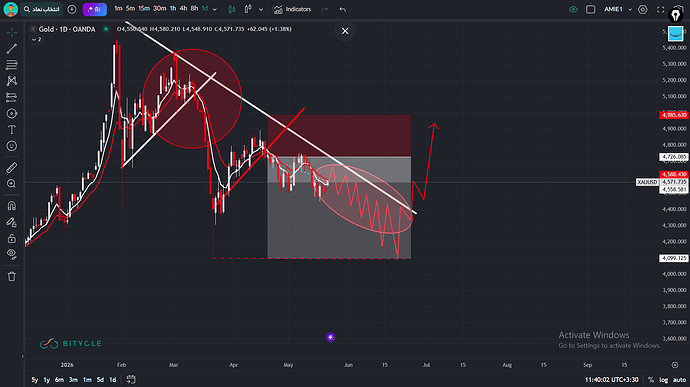This screenshot has width=690, height=387.
Task: Set range to 6m
Action: pyautogui.click(x=59, y=380)
